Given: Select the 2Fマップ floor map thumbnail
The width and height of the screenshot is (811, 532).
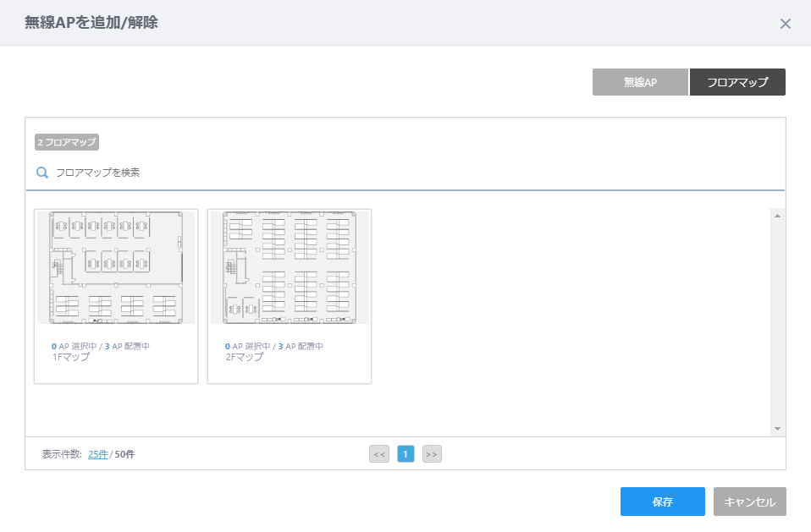Looking at the screenshot, I should 290,267.
